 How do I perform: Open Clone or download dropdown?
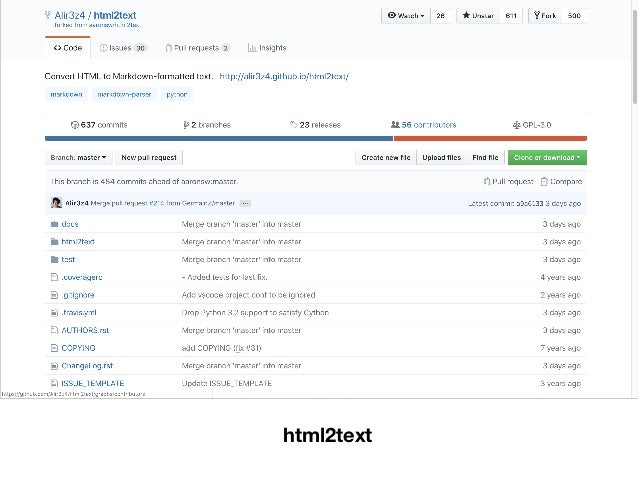[547, 157]
